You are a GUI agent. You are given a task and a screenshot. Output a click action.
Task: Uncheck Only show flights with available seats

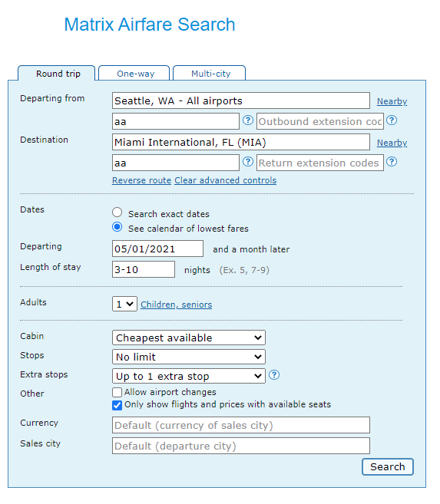click(117, 405)
